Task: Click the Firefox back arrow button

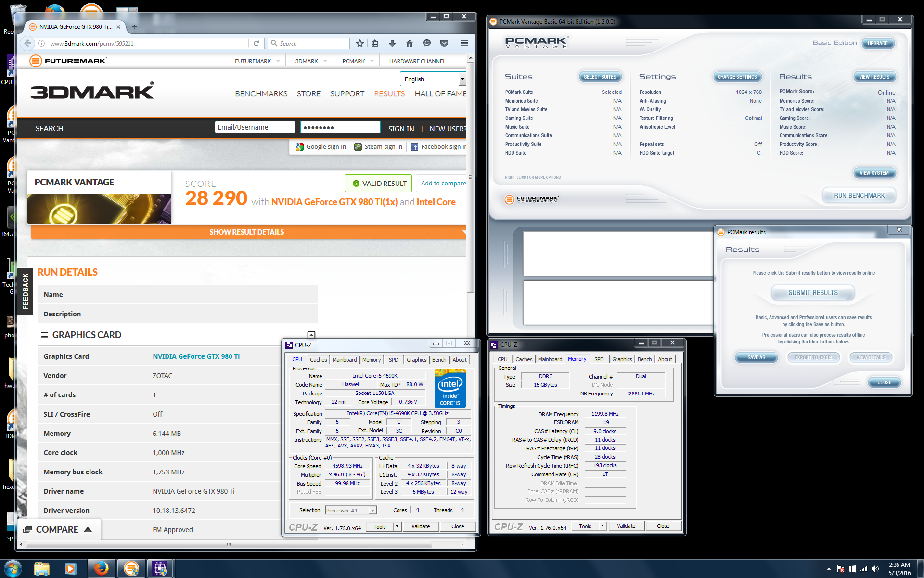Action: [27, 43]
